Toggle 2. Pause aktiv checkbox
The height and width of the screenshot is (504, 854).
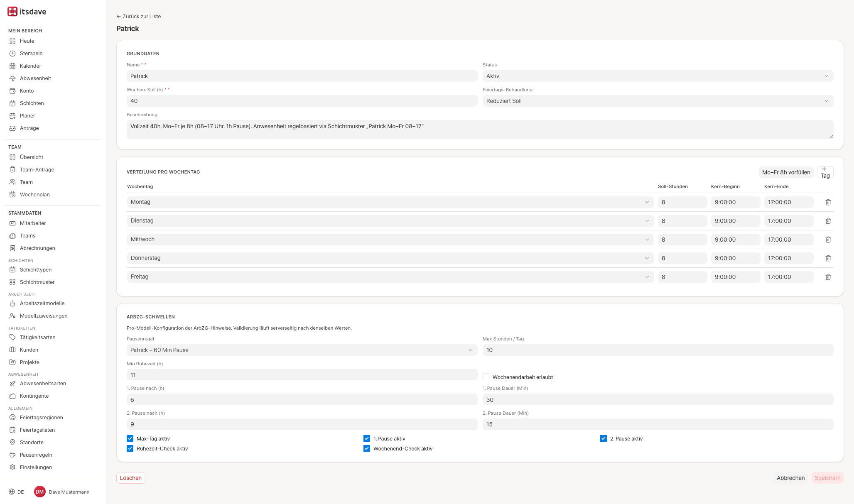(604, 438)
